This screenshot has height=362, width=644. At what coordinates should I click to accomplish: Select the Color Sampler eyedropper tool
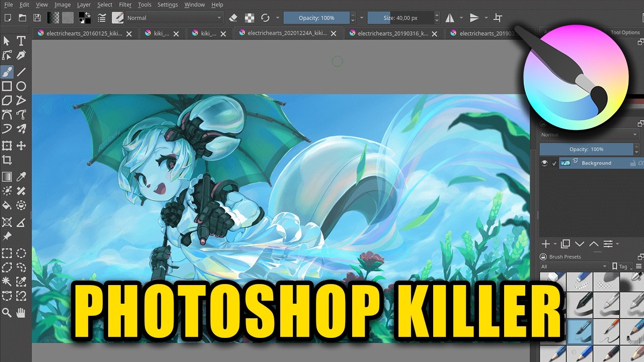(x=21, y=176)
